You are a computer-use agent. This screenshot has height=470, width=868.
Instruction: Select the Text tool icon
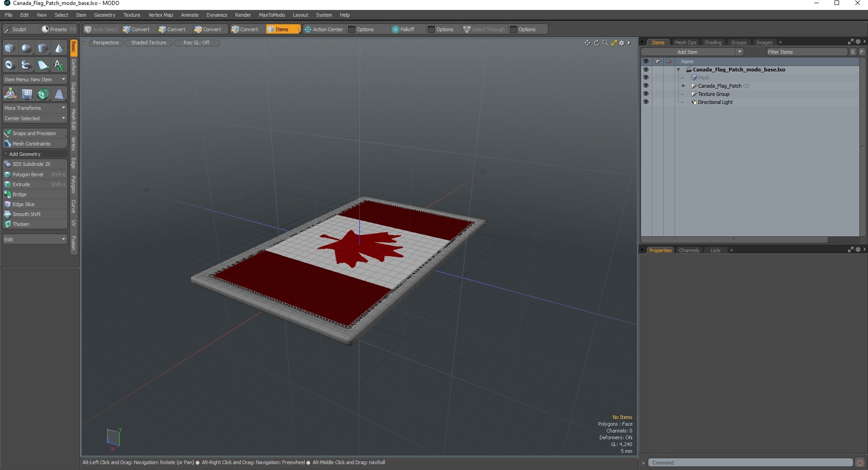pyautogui.click(x=59, y=65)
